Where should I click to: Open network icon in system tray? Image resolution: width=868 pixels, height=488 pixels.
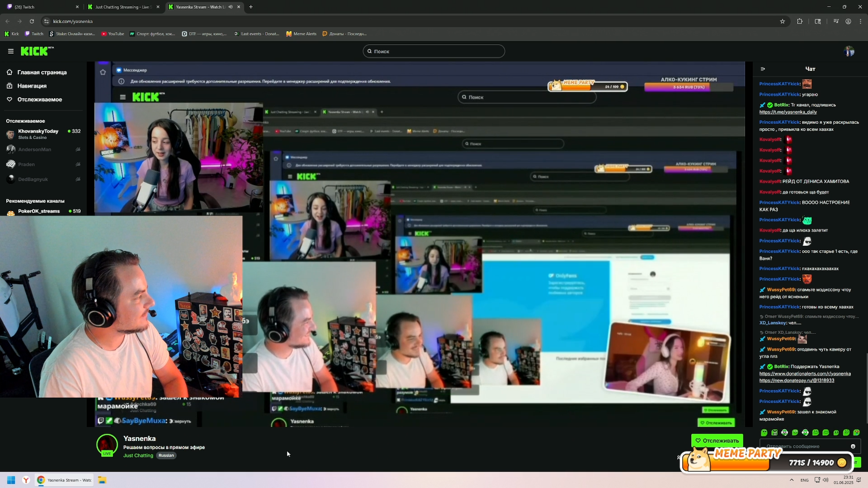pos(817,480)
